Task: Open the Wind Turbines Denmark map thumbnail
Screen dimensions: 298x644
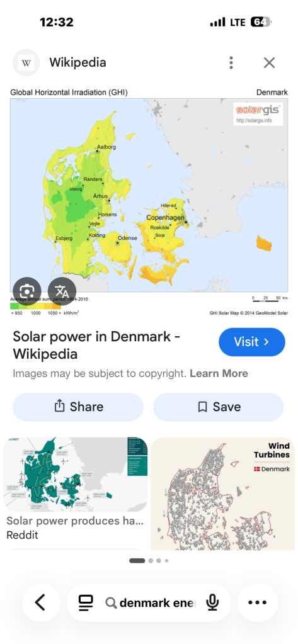Action: 223,494
